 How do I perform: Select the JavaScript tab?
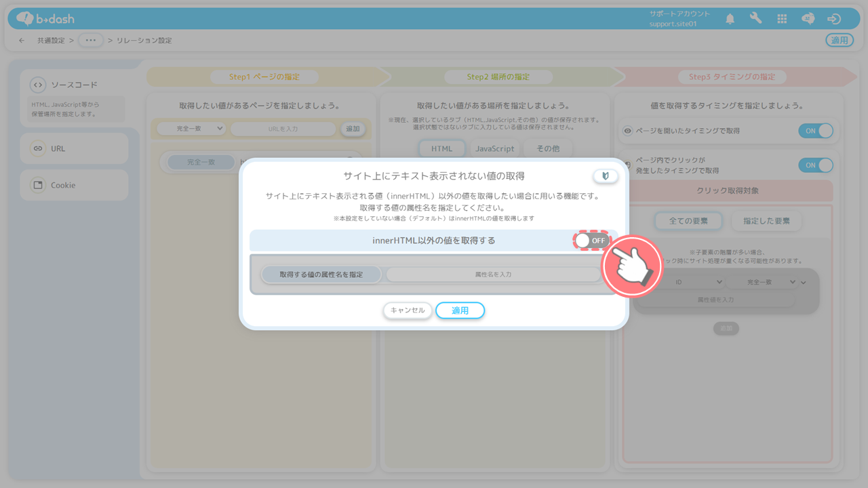pos(494,149)
